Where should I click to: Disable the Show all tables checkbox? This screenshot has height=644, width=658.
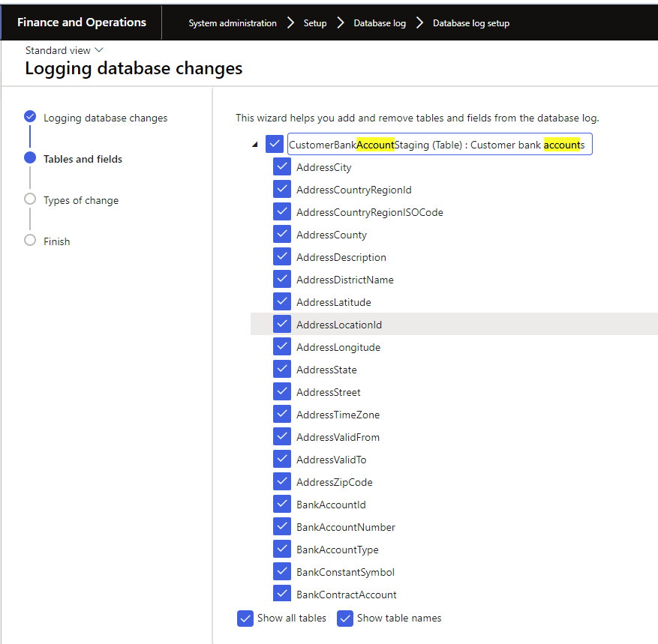click(x=245, y=619)
